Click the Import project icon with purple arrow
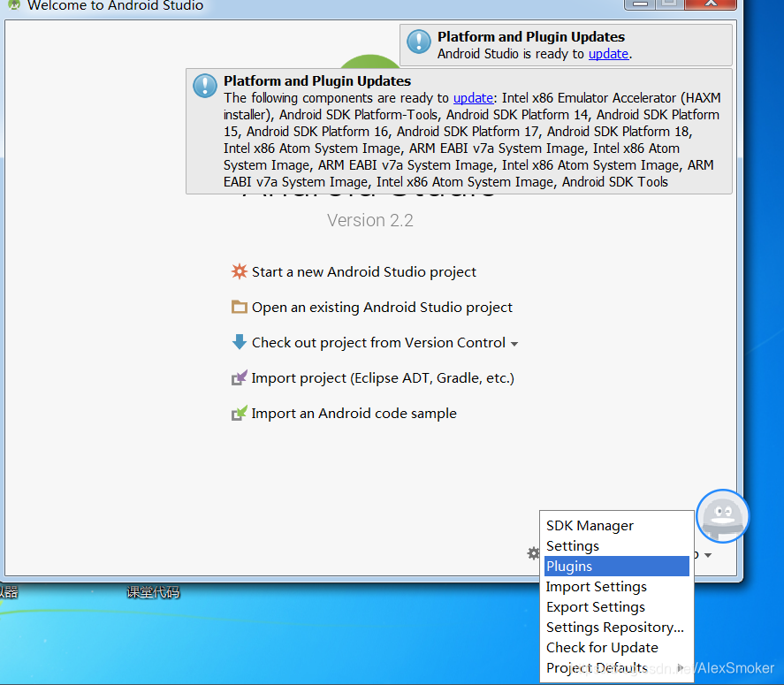This screenshot has width=784, height=685. (240, 377)
